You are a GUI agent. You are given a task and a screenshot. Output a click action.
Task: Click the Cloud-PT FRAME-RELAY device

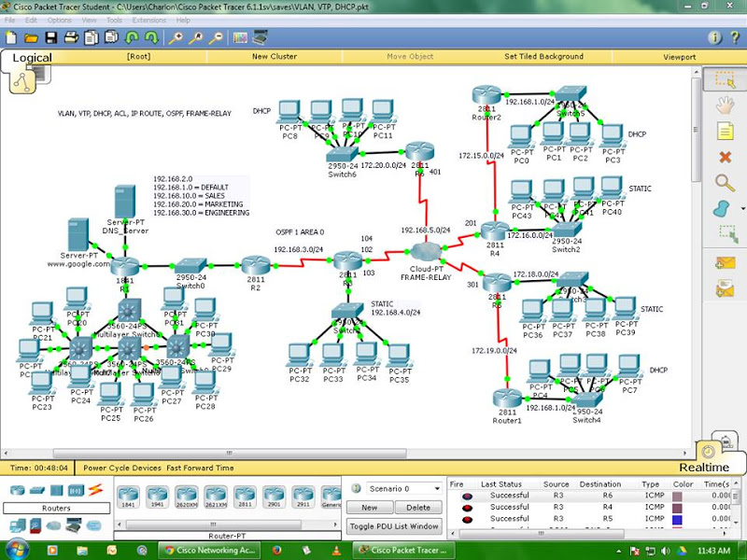point(426,251)
